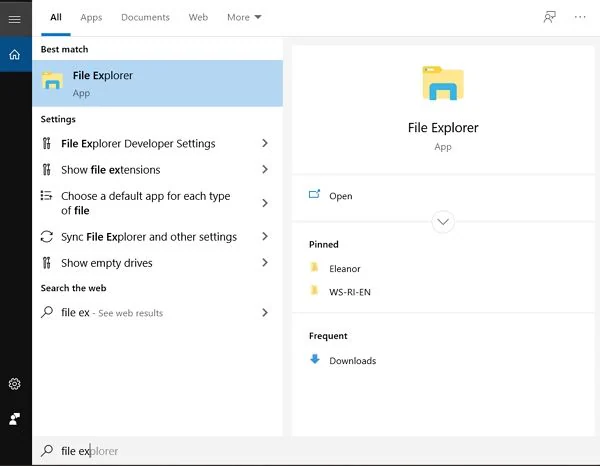Open the three-dots options menu
Screen dimensions: 600x466
580,17
